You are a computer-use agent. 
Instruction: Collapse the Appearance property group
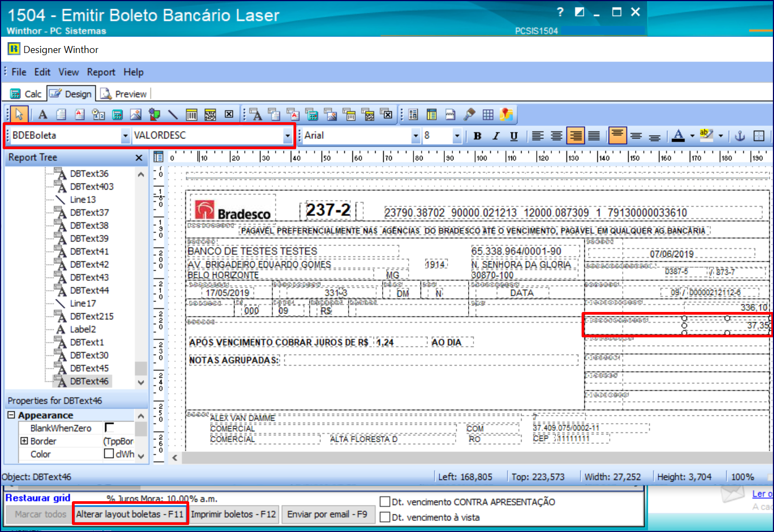11,415
